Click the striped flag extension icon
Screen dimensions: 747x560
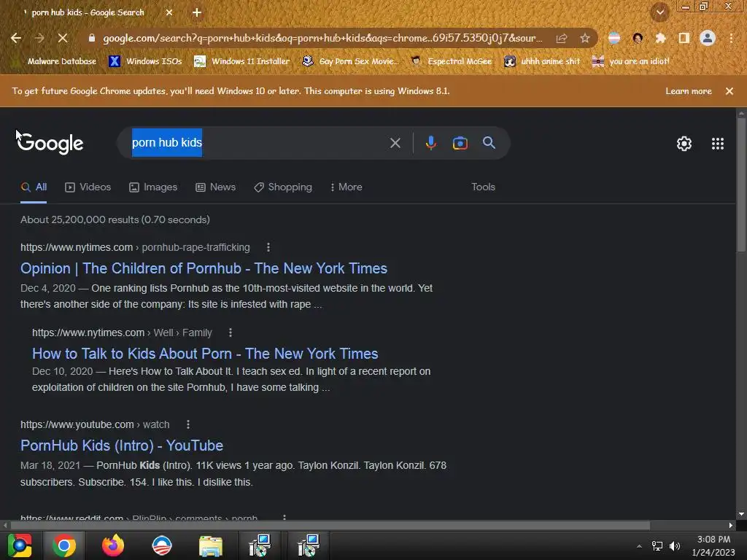614,39
